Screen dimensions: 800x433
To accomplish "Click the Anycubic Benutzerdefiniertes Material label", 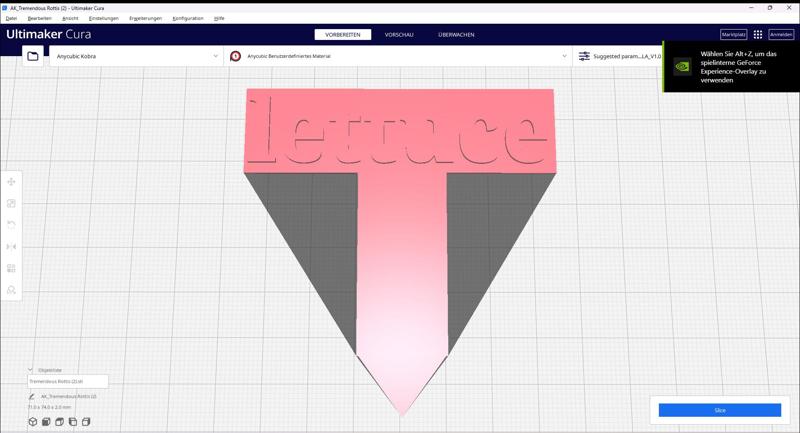I will [289, 56].
